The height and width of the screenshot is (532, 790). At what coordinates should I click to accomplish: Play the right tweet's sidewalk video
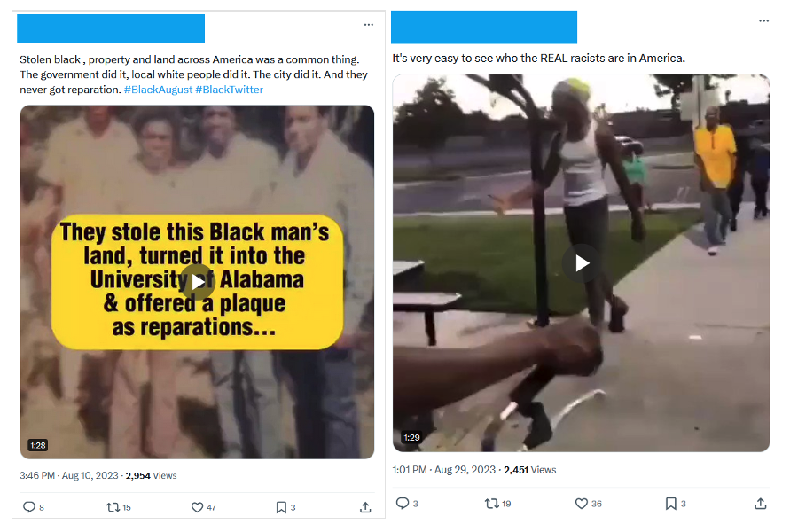tap(582, 263)
